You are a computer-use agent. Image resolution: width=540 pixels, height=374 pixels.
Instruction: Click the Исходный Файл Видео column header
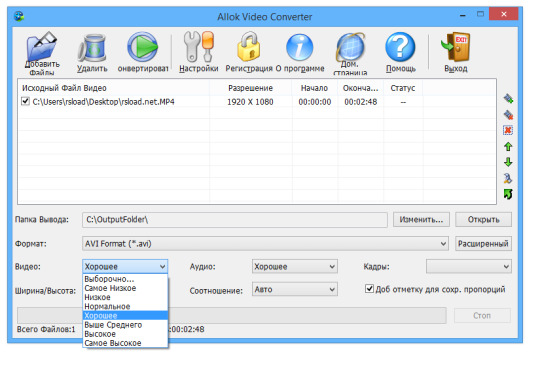[114, 88]
